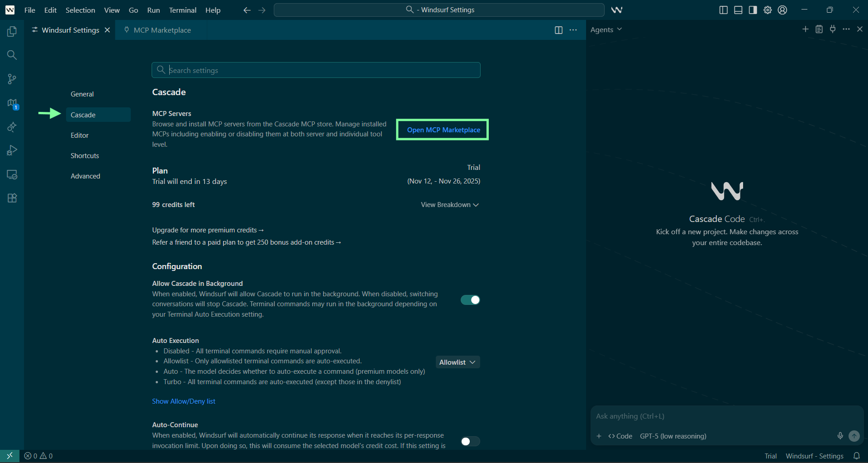The image size is (868, 463).
Task: Click the Open MCP Marketplace button
Action: tap(443, 130)
